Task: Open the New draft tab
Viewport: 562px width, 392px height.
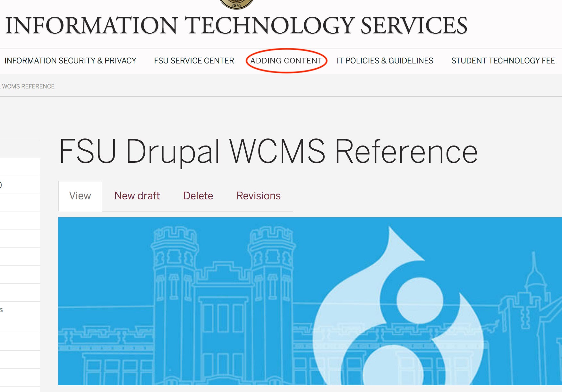Action: 137,196
